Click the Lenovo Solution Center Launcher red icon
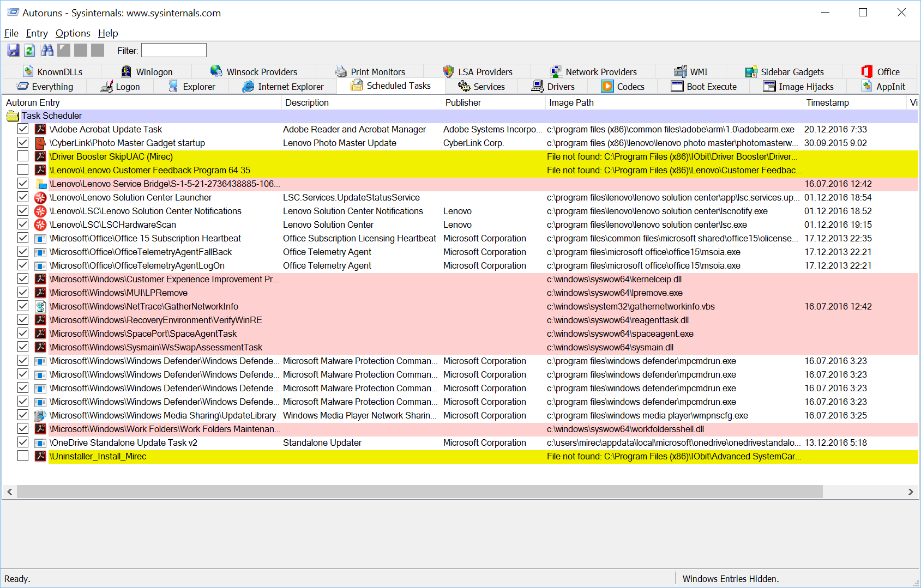Screen dimensions: 921x588 point(40,198)
